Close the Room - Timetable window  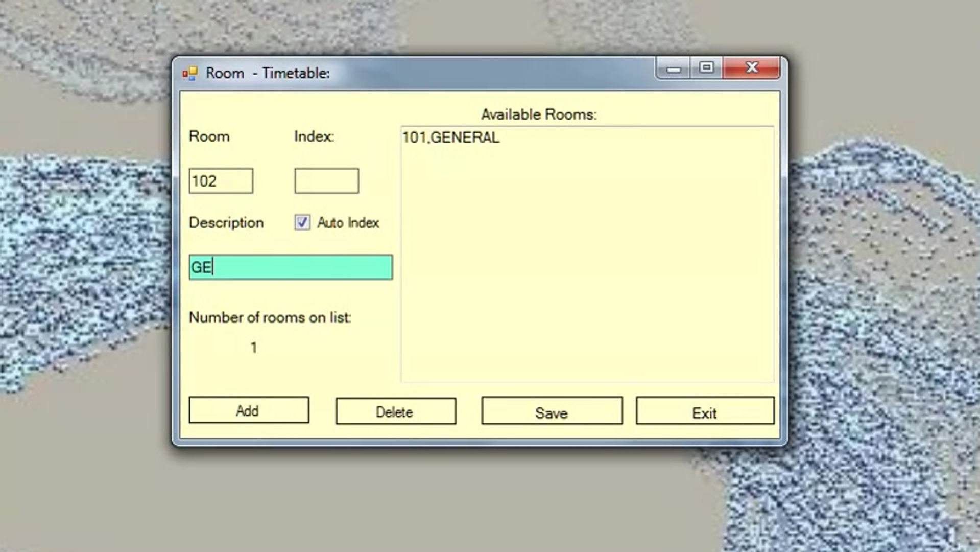[x=752, y=68]
